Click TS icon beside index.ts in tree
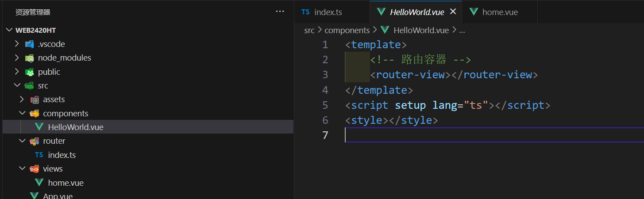Viewport: 644px width, 199px height. click(39, 155)
